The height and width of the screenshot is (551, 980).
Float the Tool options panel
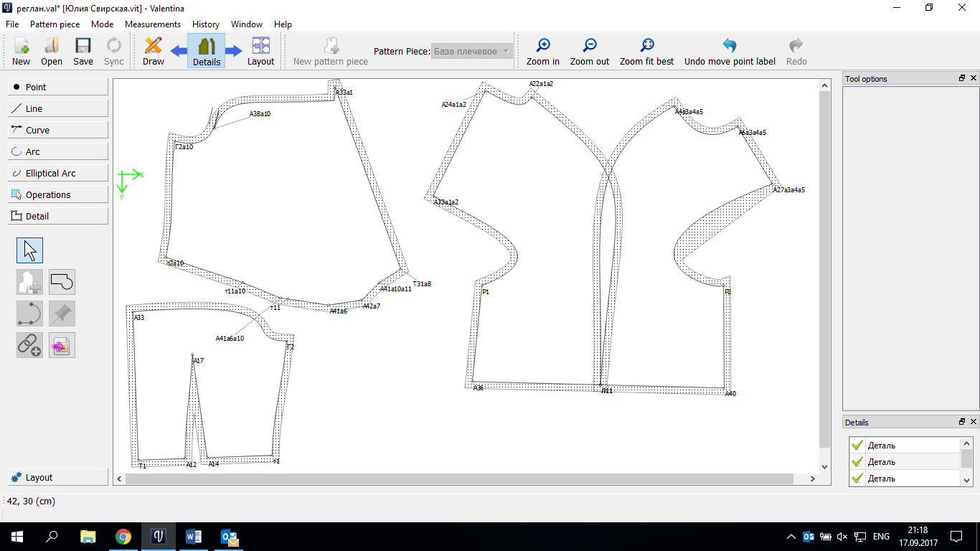pos(962,78)
